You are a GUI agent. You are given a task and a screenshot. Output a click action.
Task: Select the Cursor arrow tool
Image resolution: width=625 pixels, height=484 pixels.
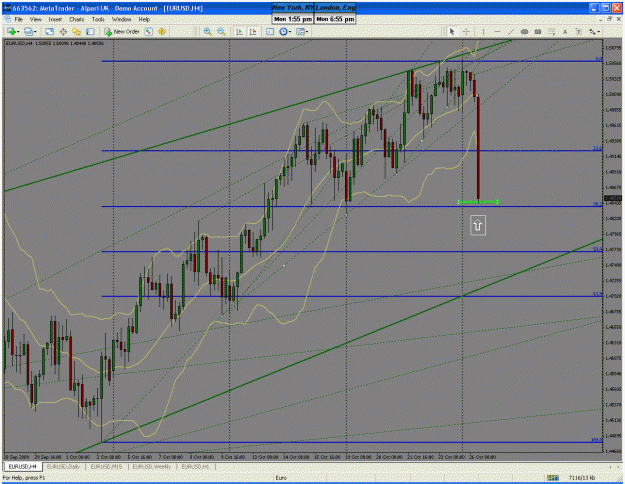pos(452,31)
